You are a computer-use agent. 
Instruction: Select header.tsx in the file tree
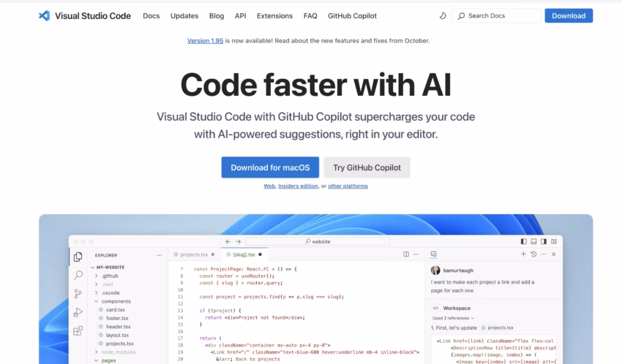pyautogui.click(x=119, y=327)
